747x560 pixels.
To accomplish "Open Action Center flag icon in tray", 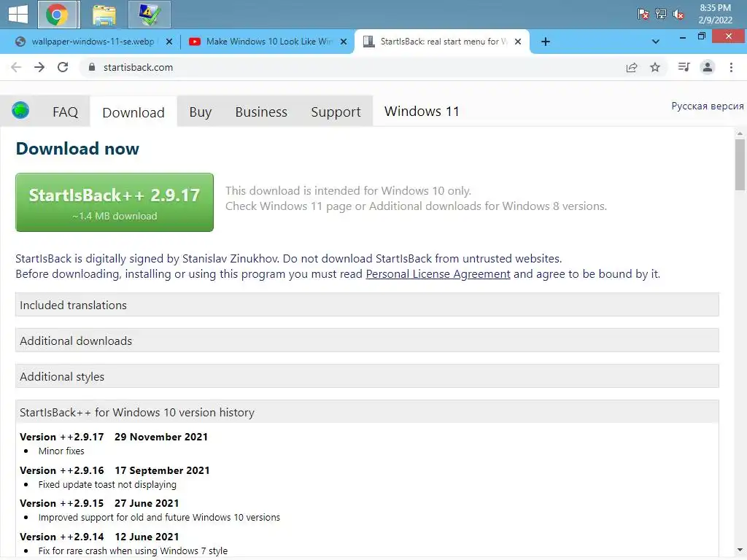I will click(643, 15).
